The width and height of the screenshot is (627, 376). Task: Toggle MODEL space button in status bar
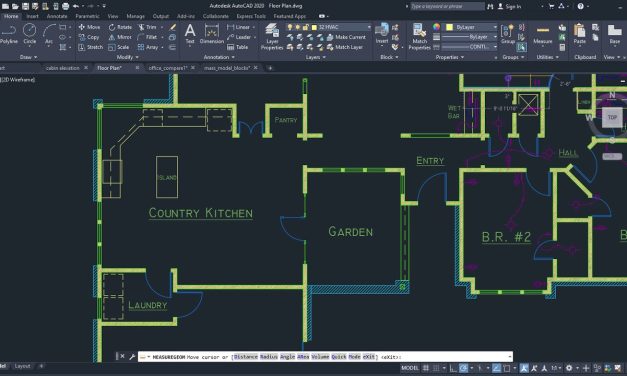tap(410, 368)
